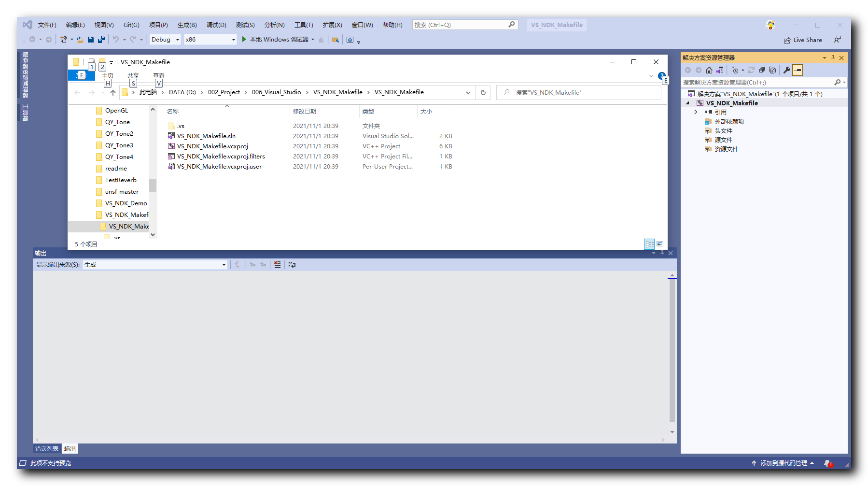Click Show All Files icon in Solution Explorer
The width and height of the screenshot is (868, 486).
[772, 70]
